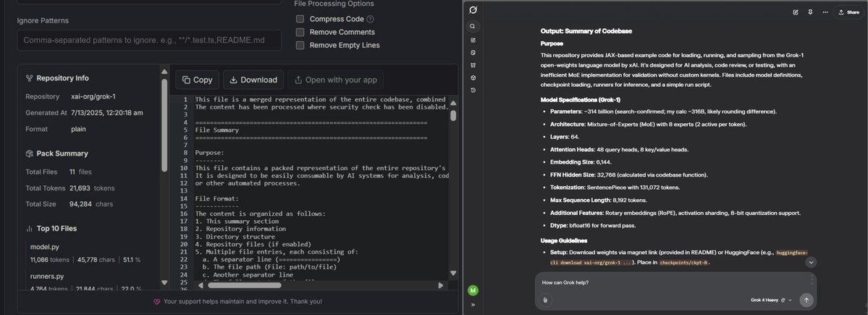Viewport: 868px width, 315px height.
Task: Click the Grok logo icon
Action: click(473, 10)
